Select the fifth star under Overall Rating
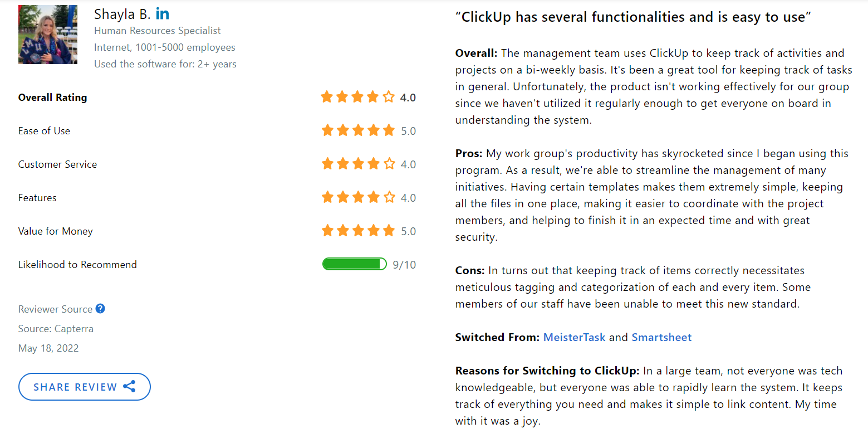868x438 pixels. coord(388,96)
